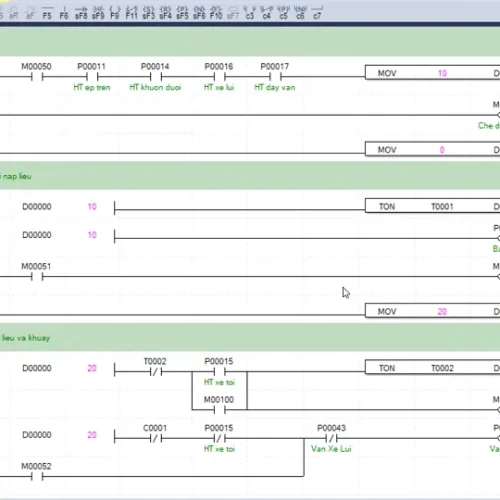Select the F5 horizontal line tool
The image size is (500, 500).
(47, 12)
